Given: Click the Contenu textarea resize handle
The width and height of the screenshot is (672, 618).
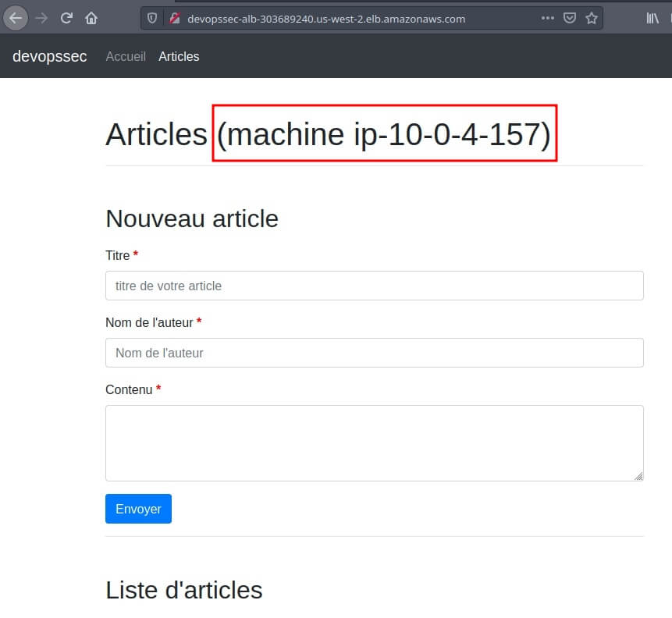Looking at the screenshot, I should (x=638, y=476).
